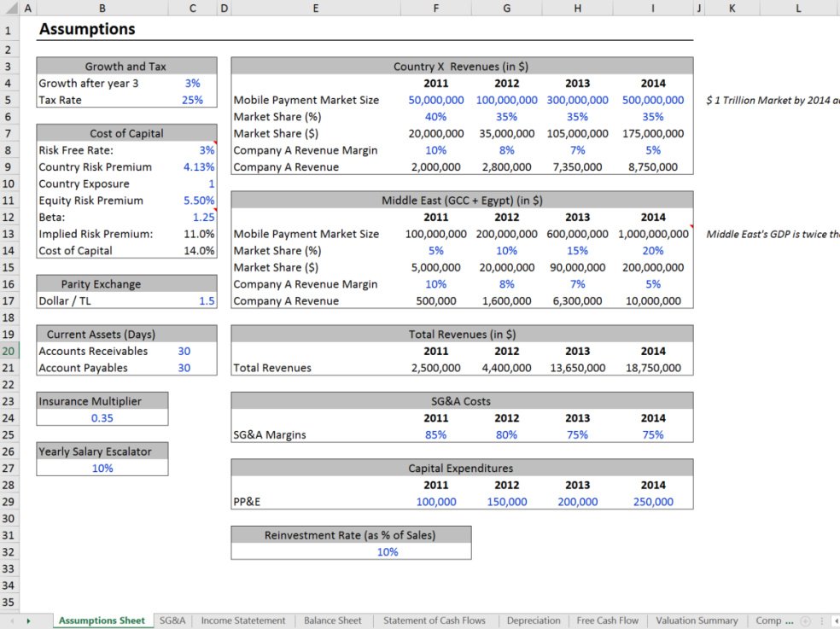Screen dimensions: 840x629
Task: Switch to the SG&A sheet tab
Action: 172,620
